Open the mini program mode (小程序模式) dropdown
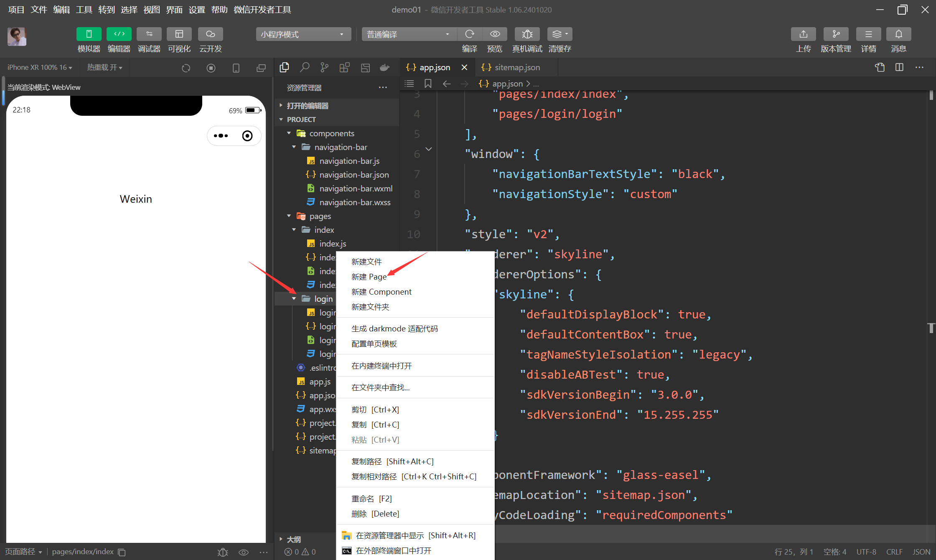 coord(303,34)
